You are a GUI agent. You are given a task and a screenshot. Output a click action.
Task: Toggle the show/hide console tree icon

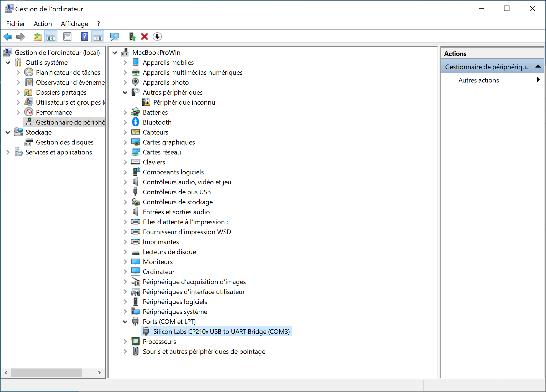point(51,37)
